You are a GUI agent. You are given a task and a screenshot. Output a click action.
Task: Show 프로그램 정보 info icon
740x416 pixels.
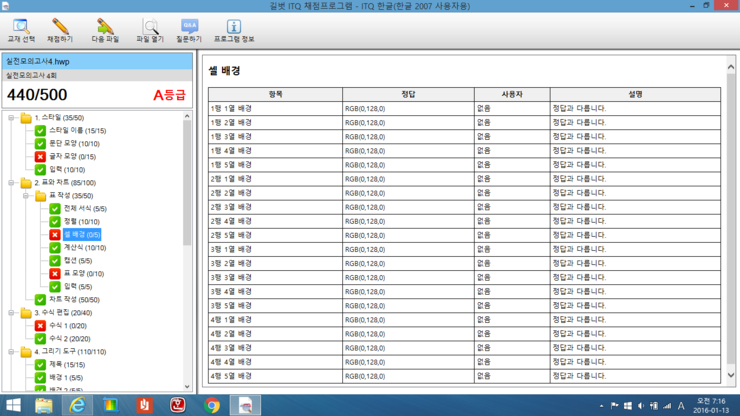point(233,29)
